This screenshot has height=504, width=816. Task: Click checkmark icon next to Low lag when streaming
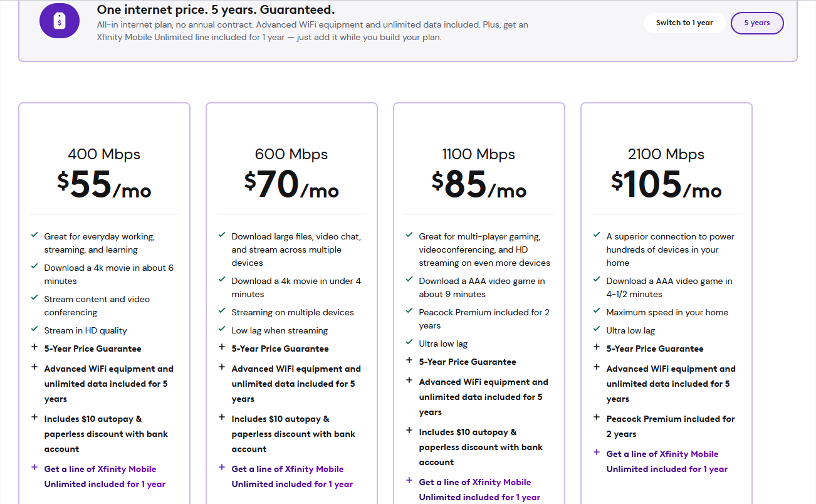pyautogui.click(x=222, y=330)
